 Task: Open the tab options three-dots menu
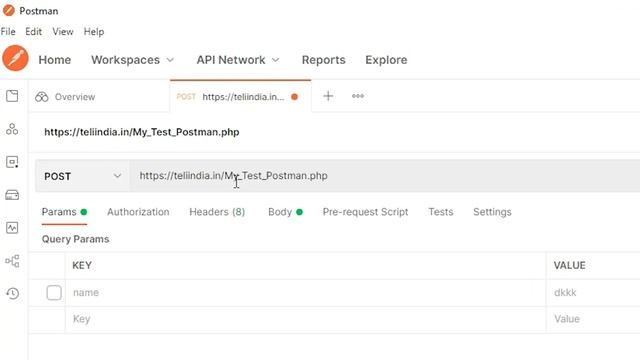(358, 96)
